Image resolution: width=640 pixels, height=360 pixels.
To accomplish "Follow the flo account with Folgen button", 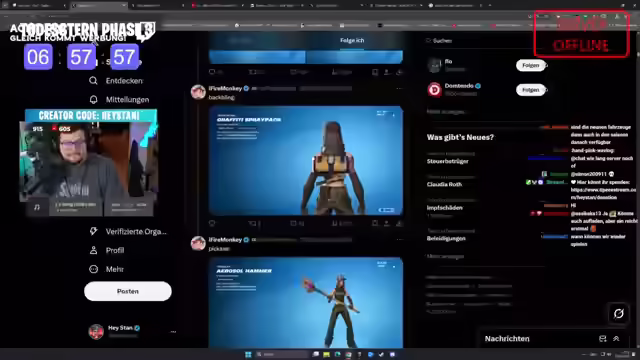I will point(531,65).
